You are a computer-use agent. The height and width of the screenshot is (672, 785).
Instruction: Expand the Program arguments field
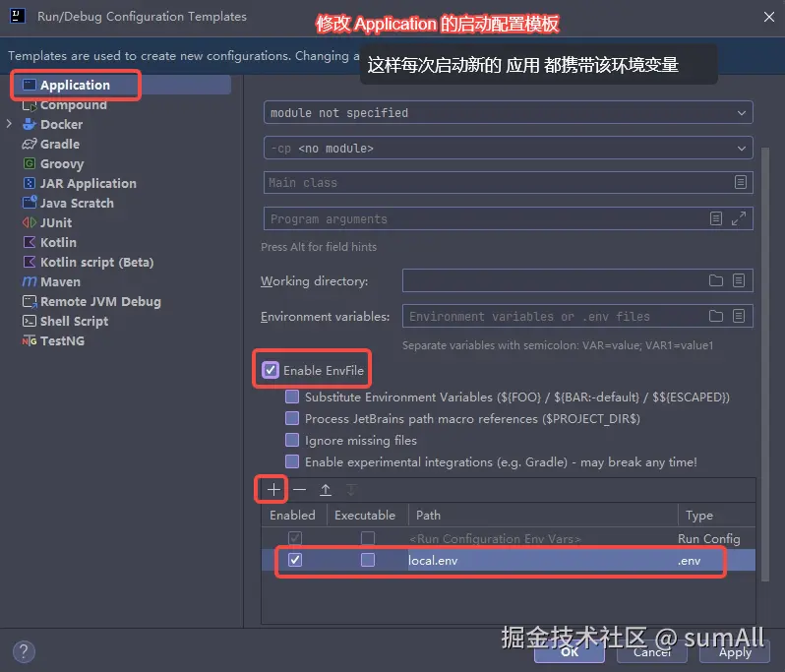point(739,218)
